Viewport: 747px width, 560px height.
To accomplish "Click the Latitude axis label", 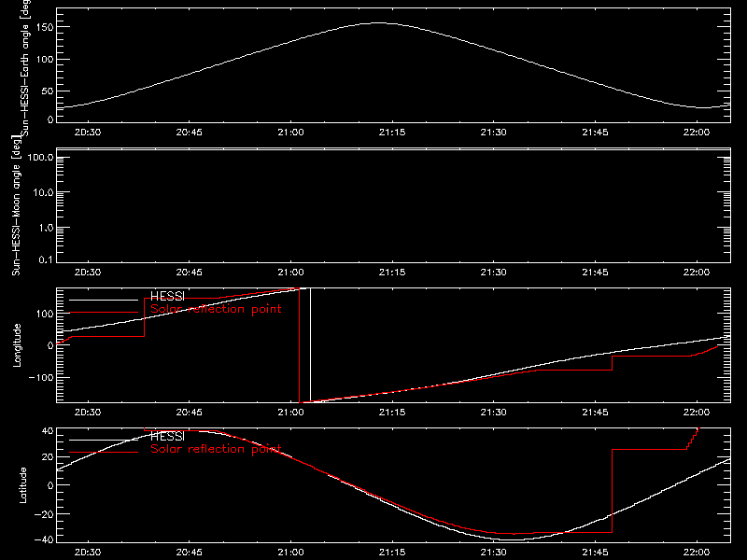I will (22, 485).
